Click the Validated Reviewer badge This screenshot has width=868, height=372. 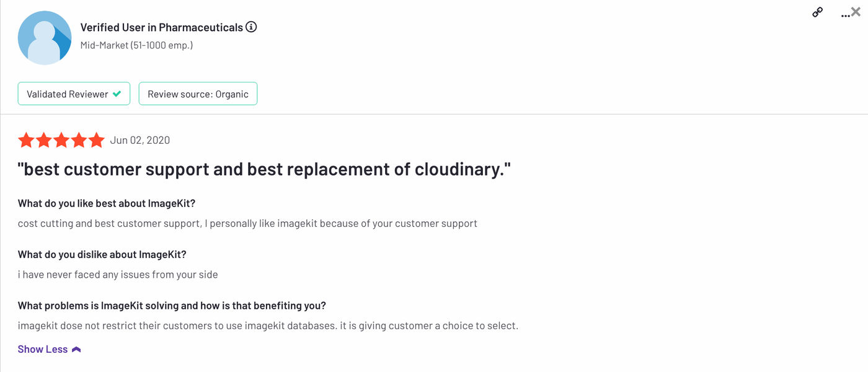tap(74, 94)
